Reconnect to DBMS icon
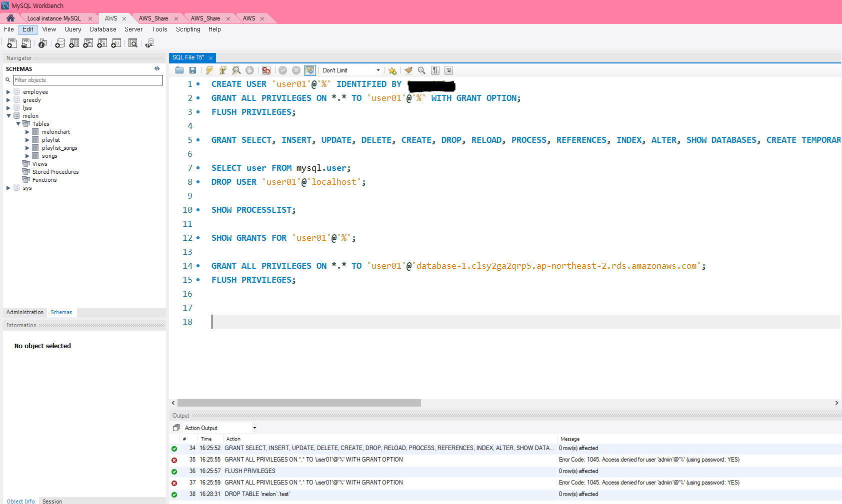This screenshot has height=504, width=842. click(x=149, y=43)
